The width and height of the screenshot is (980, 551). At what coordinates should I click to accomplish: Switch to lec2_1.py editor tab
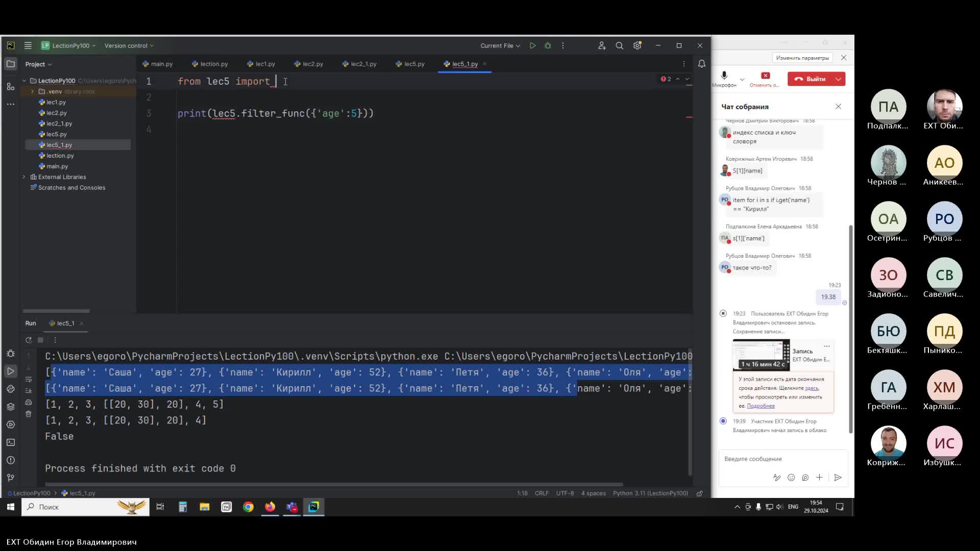coord(359,64)
